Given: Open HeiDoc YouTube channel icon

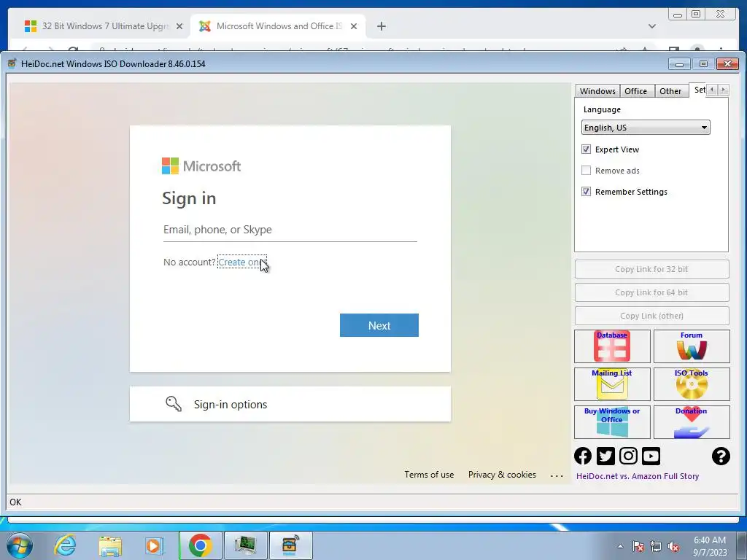Looking at the screenshot, I should click(651, 456).
